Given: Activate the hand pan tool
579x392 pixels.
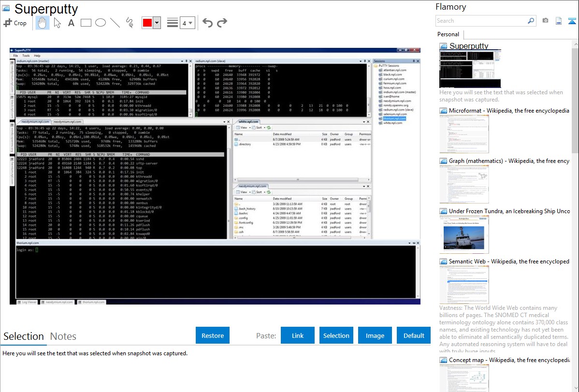Looking at the screenshot, I should pos(42,23).
